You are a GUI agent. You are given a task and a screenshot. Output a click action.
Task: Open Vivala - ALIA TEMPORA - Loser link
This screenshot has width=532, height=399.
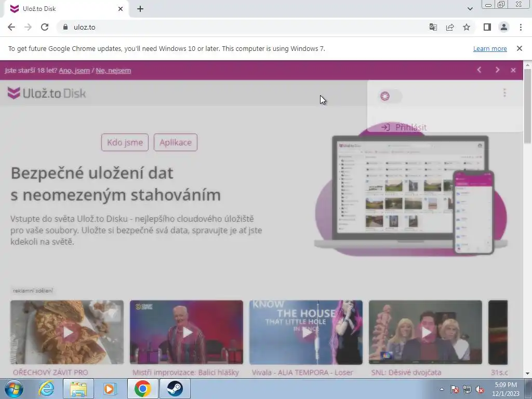pos(302,373)
